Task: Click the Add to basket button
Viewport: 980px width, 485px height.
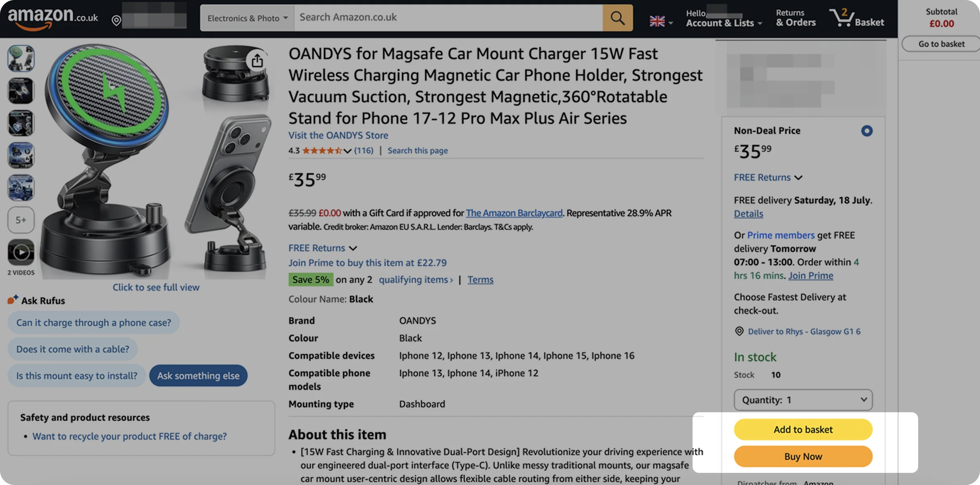Action: click(x=803, y=429)
